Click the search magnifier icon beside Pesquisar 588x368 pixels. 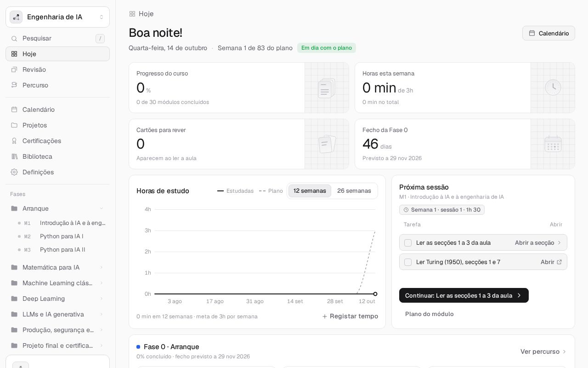(14, 39)
